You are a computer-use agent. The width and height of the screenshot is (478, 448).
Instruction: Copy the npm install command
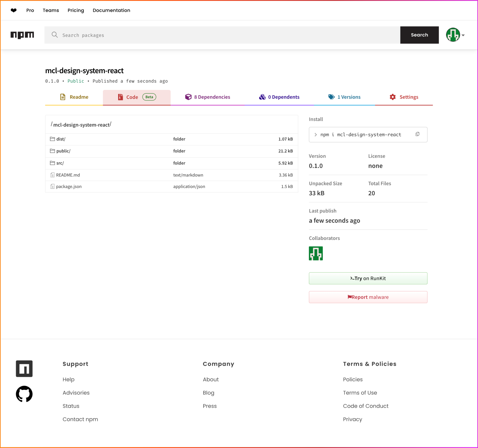pos(418,134)
